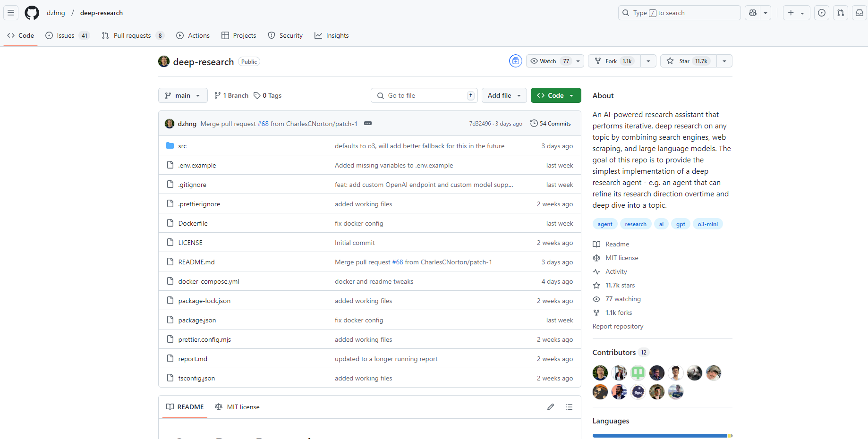The width and height of the screenshot is (868, 439).
Task: View the 0 Tags link
Action: click(268, 95)
